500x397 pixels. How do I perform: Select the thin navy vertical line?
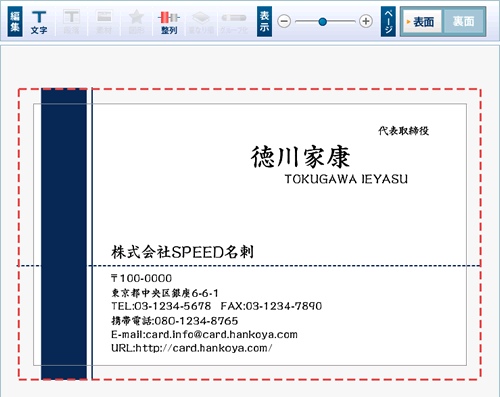[x=92, y=234]
